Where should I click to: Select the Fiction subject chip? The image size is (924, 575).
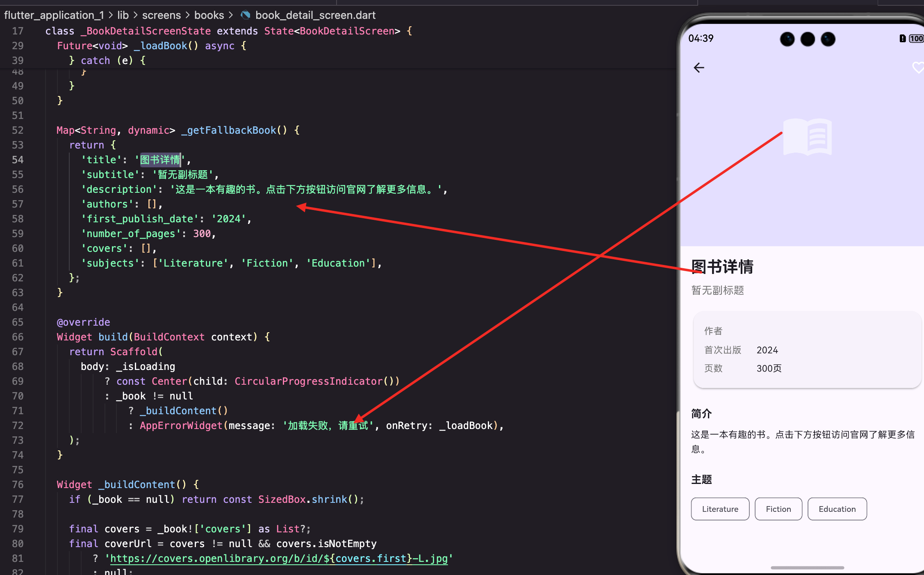(778, 509)
